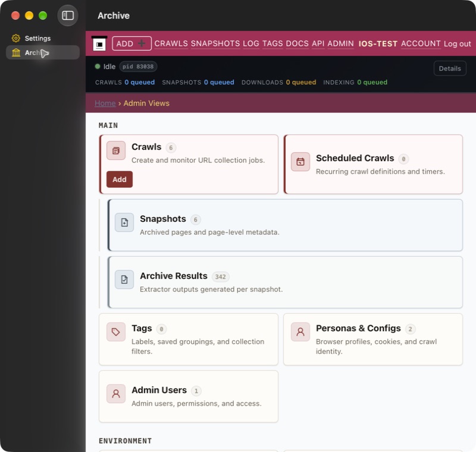
Task: Click the Admin Users person icon
Action: point(116,394)
